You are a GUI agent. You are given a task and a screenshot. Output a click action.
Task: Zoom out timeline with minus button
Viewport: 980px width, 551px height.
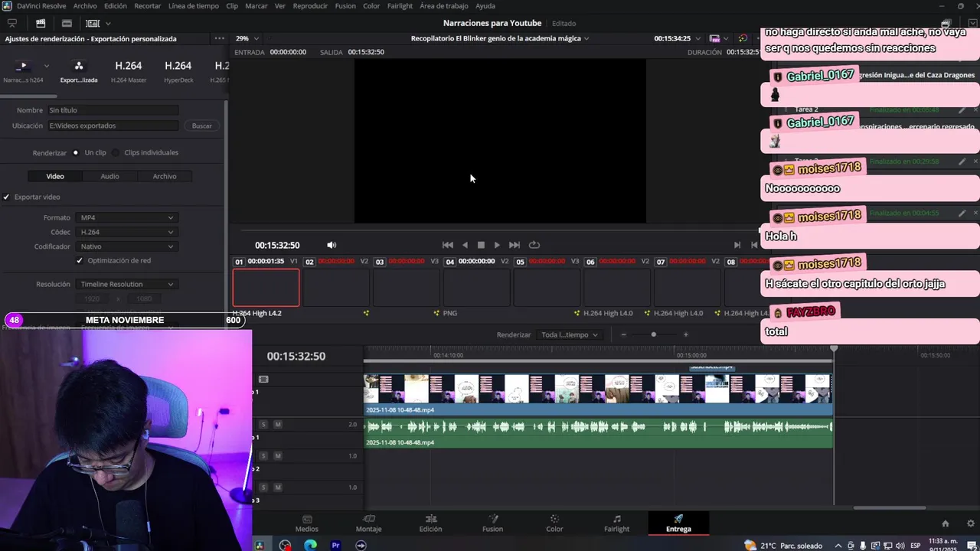tap(623, 334)
